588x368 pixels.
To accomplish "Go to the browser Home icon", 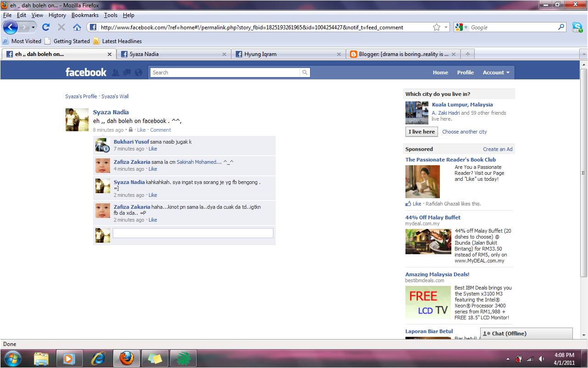I will [x=77, y=27].
